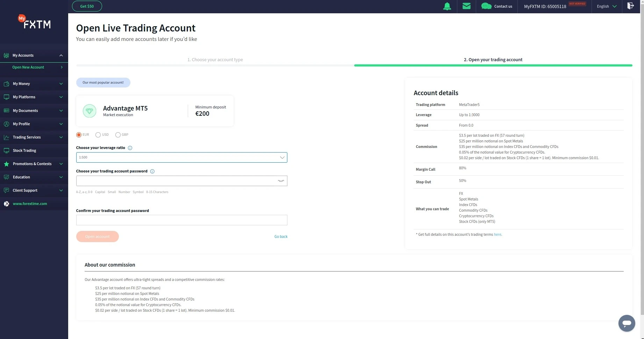This screenshot has height=339, width=644.
Task: Click the Education board icon
Action: pyautogui.click(x=6, y=177)
